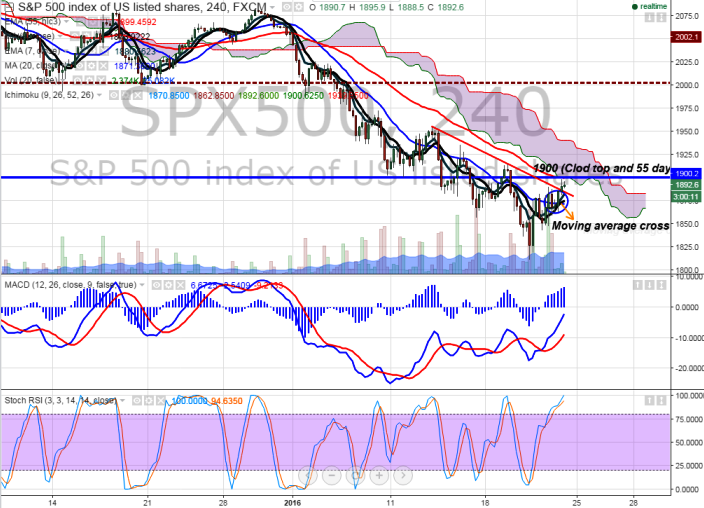The image size is (704, 508).
Task: Click the green realtime status indicator
Action: [x=649, y=6]
